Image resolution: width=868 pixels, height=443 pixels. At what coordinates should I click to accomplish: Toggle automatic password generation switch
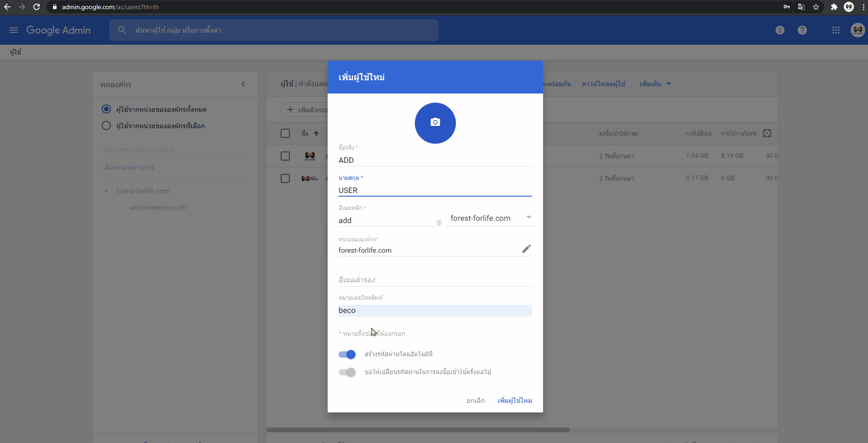click(347, 354)
